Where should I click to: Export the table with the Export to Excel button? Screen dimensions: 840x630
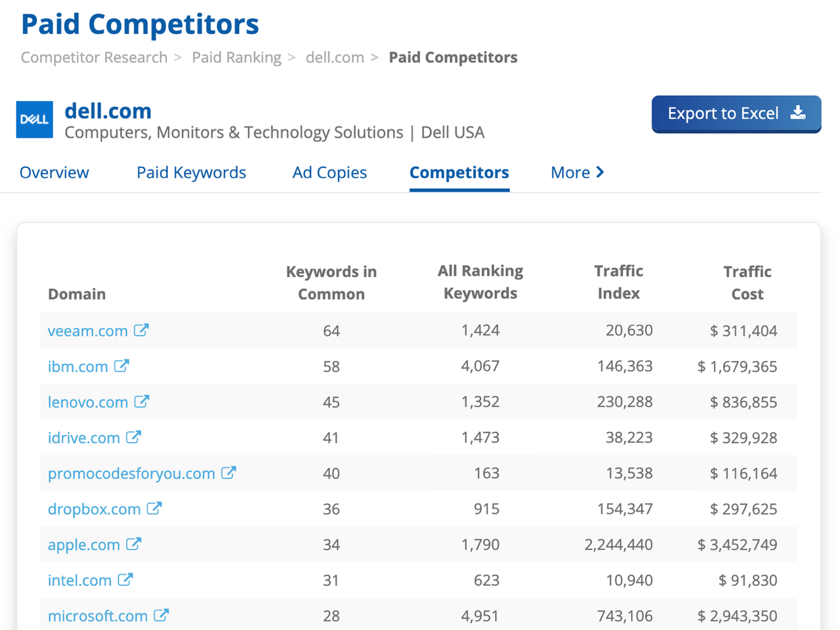pos(736,114)
